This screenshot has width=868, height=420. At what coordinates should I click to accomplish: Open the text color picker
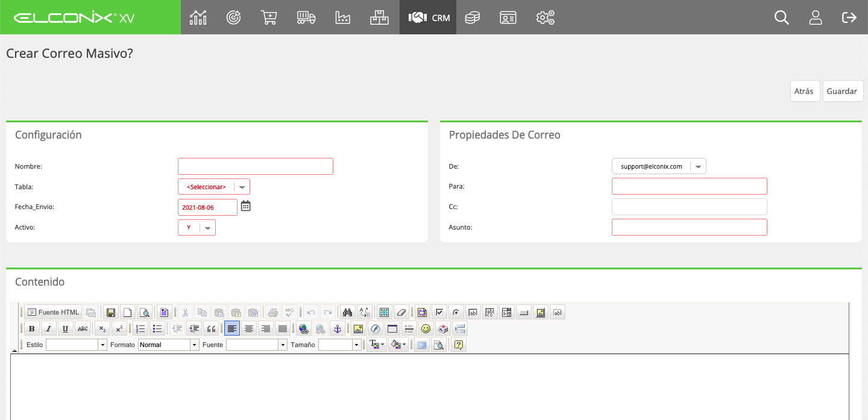click(377, 345)
